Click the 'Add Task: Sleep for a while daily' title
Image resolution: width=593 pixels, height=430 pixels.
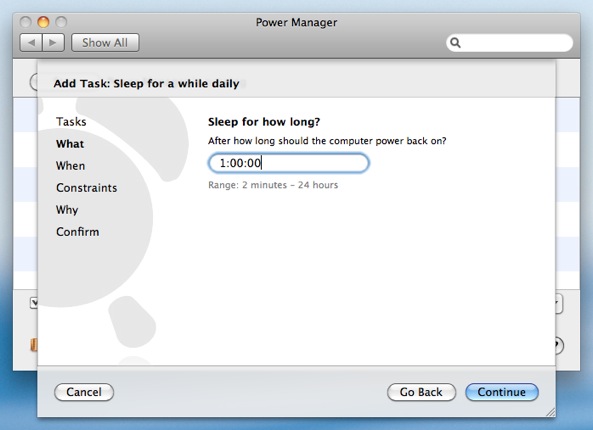(x=146, y=84)
